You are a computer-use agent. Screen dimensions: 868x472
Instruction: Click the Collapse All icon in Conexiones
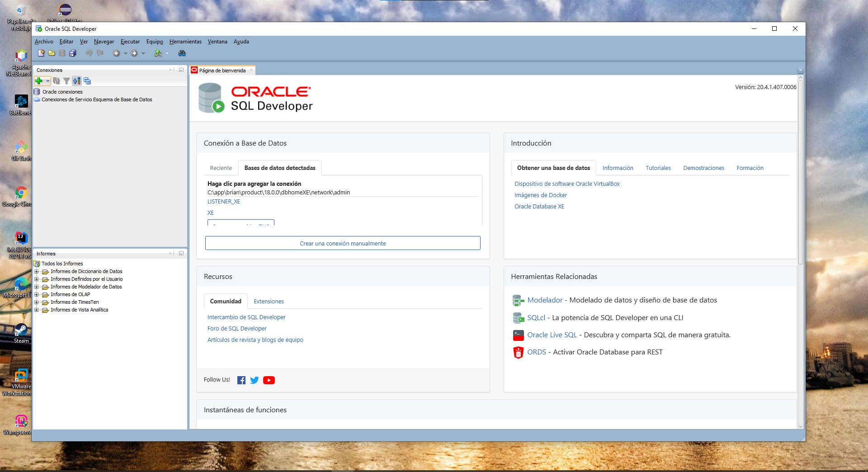pos(87,81)
